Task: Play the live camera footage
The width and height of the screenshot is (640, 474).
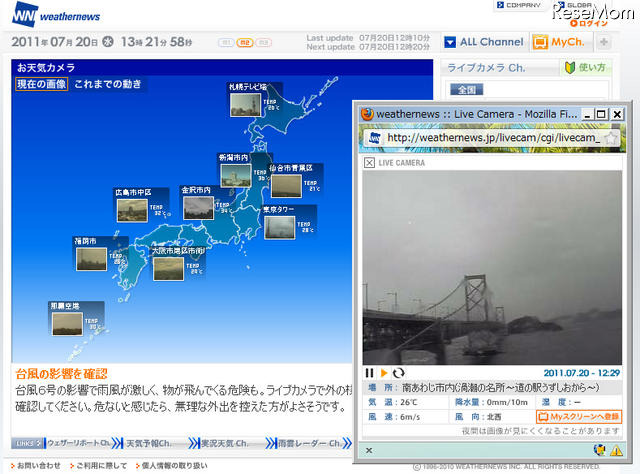Action: tap(384, 373)
